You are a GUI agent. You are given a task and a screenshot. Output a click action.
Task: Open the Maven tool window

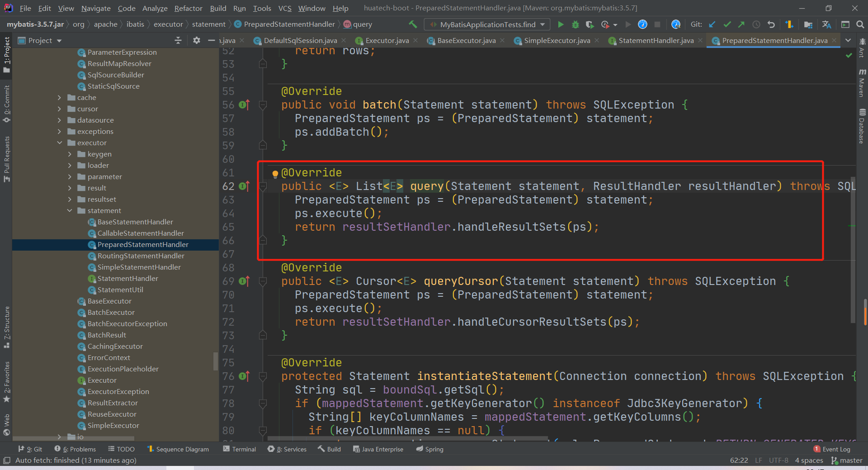coord(862,83)
